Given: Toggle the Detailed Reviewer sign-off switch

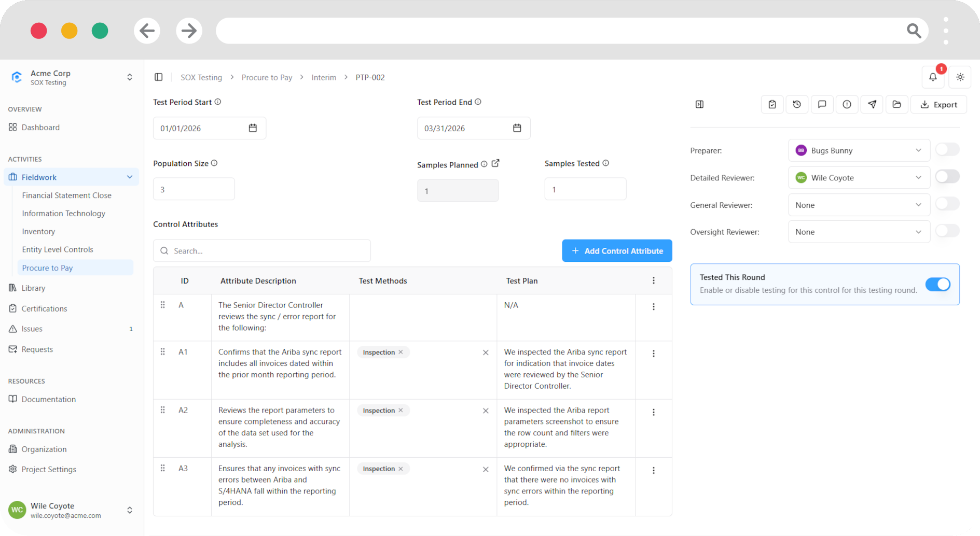Looking at the screenshot, I should (x=947, y=177).
